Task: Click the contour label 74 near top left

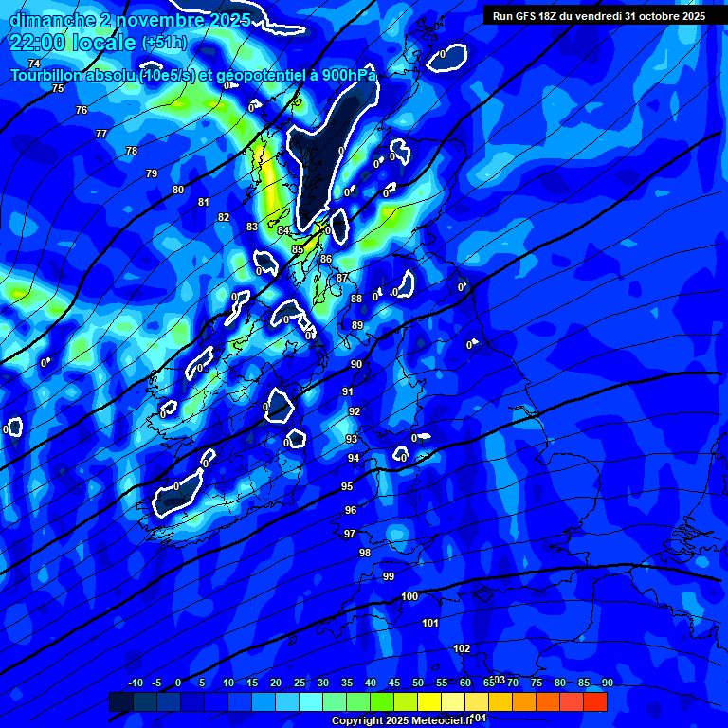Action: 34,64
